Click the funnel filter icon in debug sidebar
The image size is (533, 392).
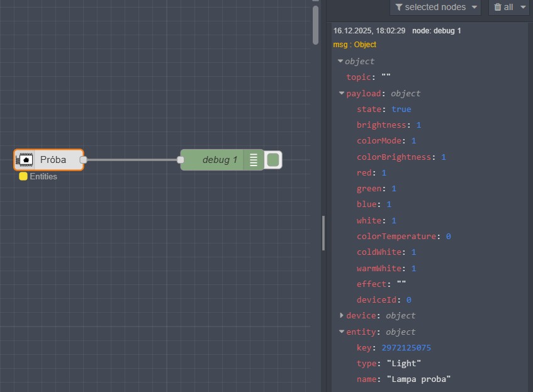399,7
